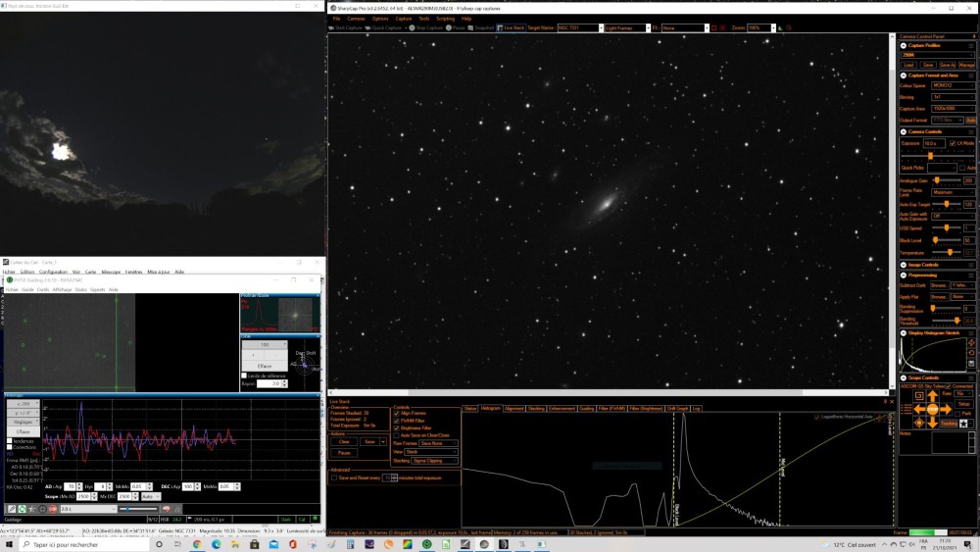Screen dimensions: 980x552
Task: Toggle LX Mode checkbox
Action: click(953, 143)
